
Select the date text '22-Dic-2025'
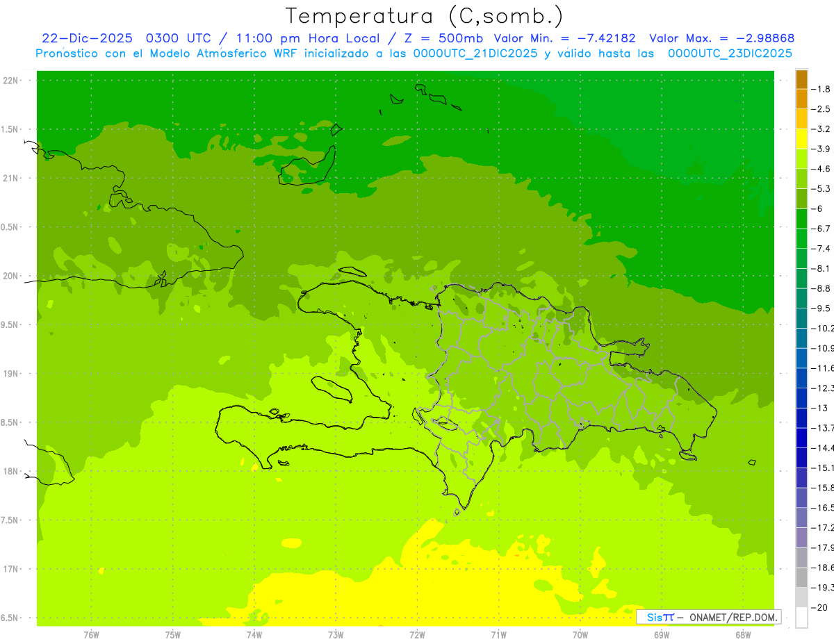[x=87, y=38]
